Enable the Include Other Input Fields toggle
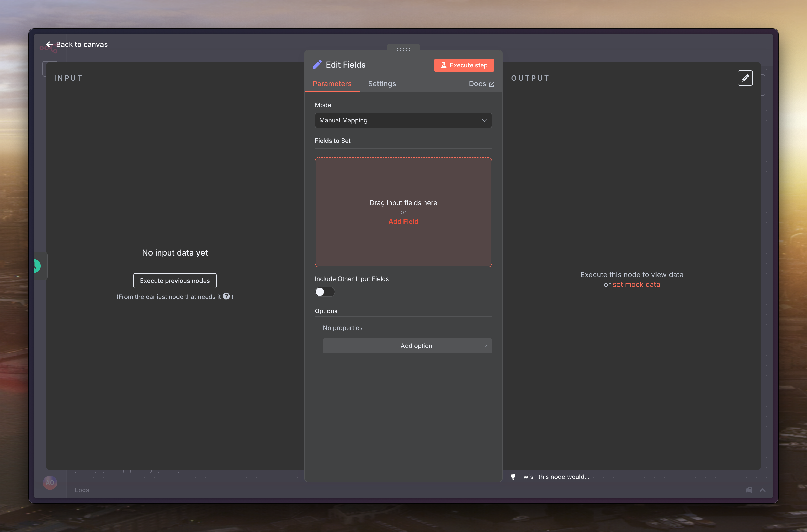This screenshot has width=807, height=532. click(325, 292)
